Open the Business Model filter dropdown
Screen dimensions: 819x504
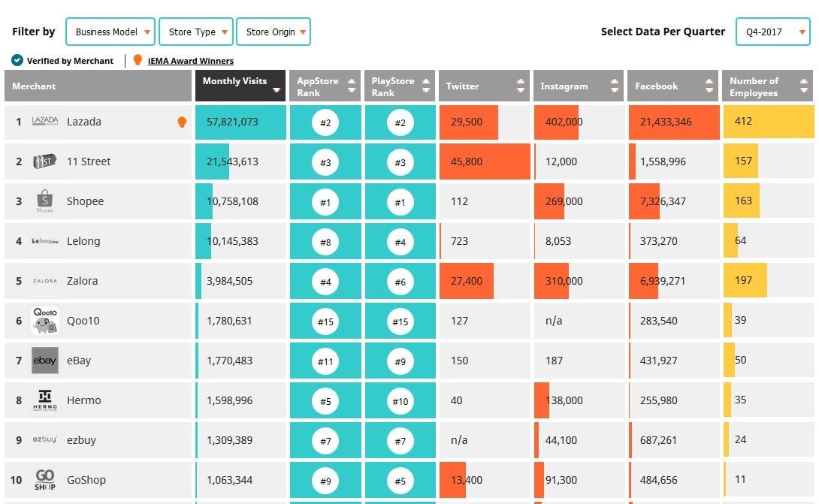[x=110, y=32]
